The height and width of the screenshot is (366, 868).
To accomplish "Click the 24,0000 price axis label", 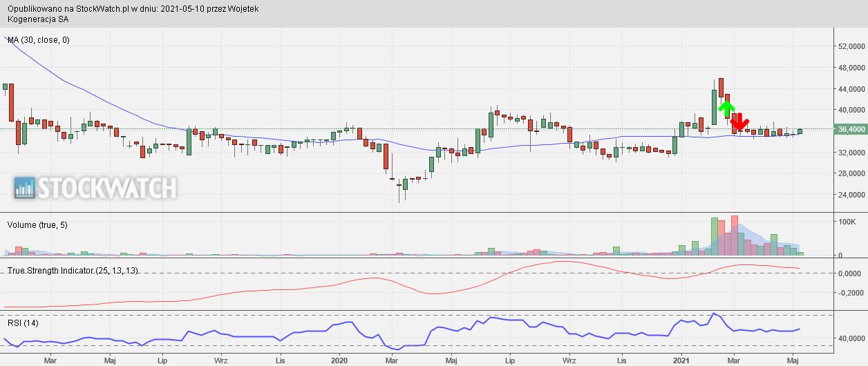I will [851, 195].
